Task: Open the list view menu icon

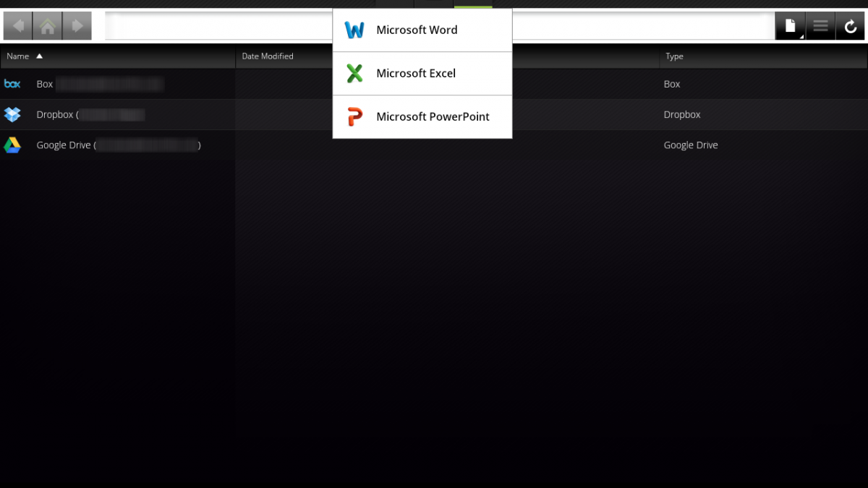Action: 820,27
